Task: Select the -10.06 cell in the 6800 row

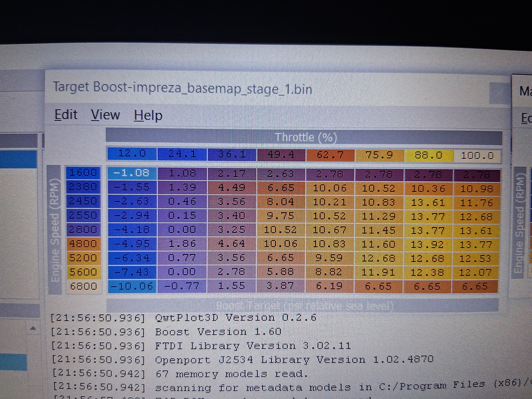Action: coord(132,286)
